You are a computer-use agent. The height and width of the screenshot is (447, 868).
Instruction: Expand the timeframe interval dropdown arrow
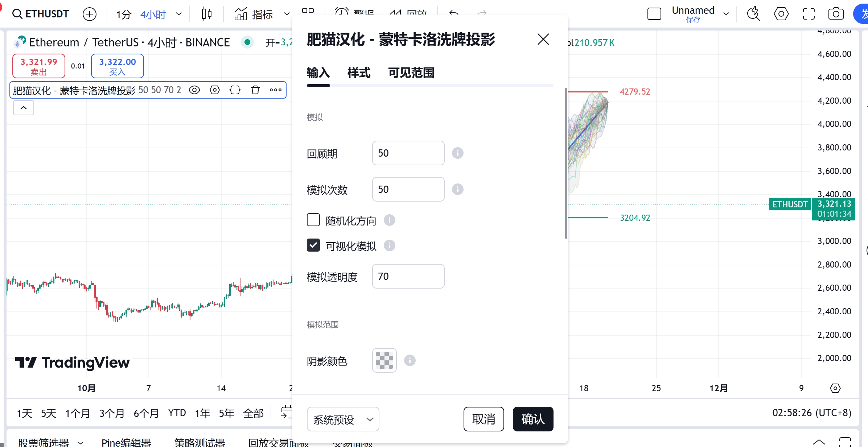click(x=178, y=14)
